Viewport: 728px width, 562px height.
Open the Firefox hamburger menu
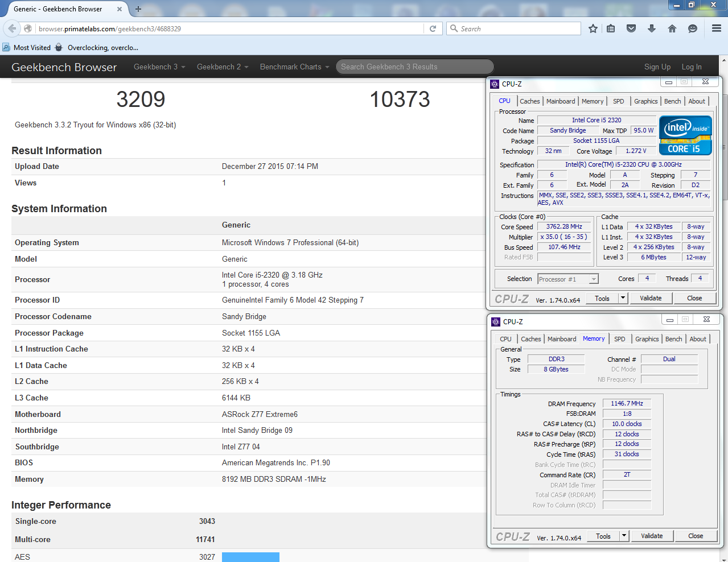point(717,28)
